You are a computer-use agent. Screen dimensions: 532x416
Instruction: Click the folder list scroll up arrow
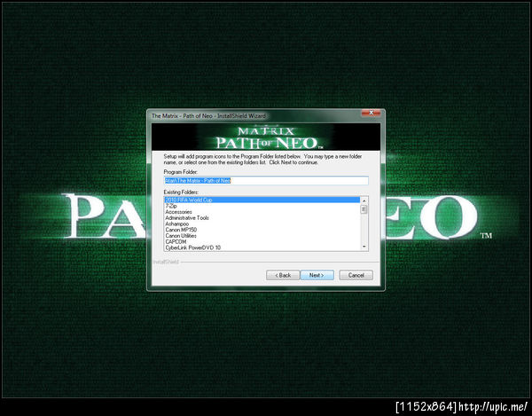[364, 200]
